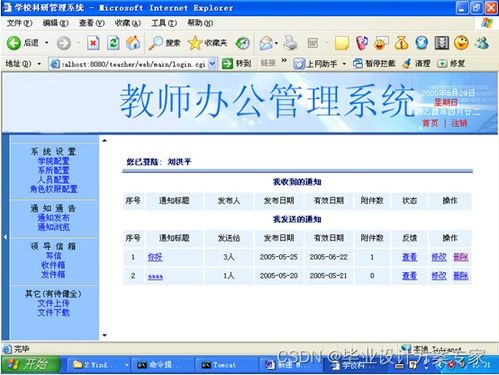Open the Favorites star icon
The image size is (499, 375).
pyautogui.click(x=195, y=43)
